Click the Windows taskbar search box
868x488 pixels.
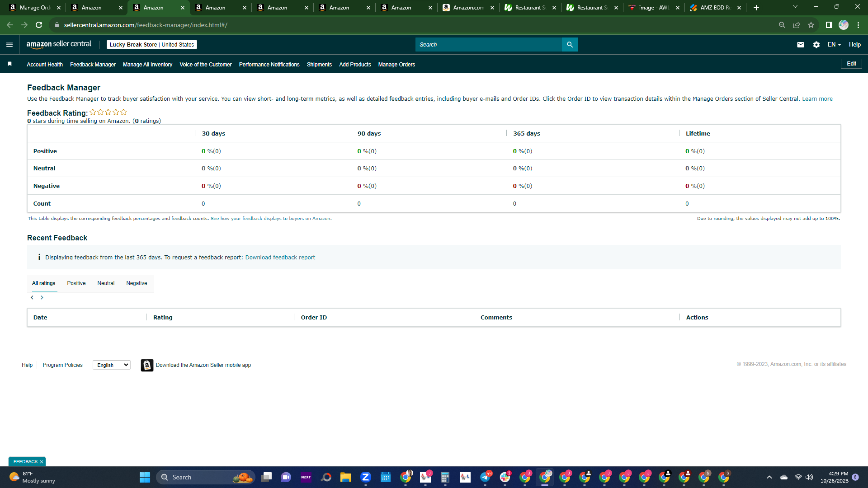point(206,477)
